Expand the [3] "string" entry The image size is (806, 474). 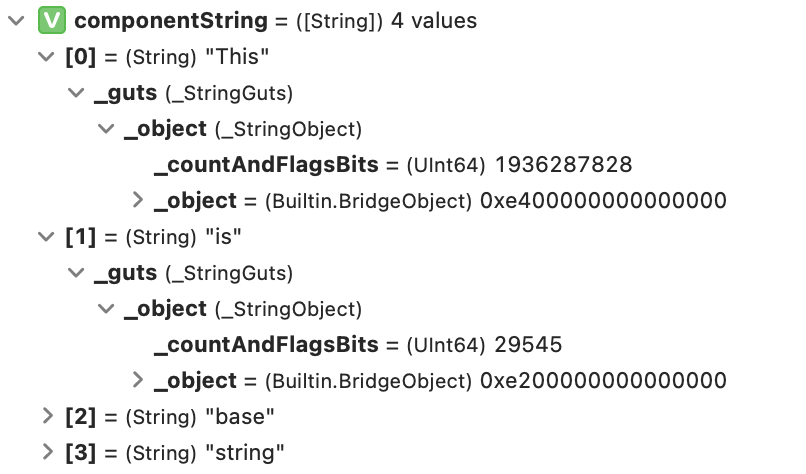pos(47,452)
